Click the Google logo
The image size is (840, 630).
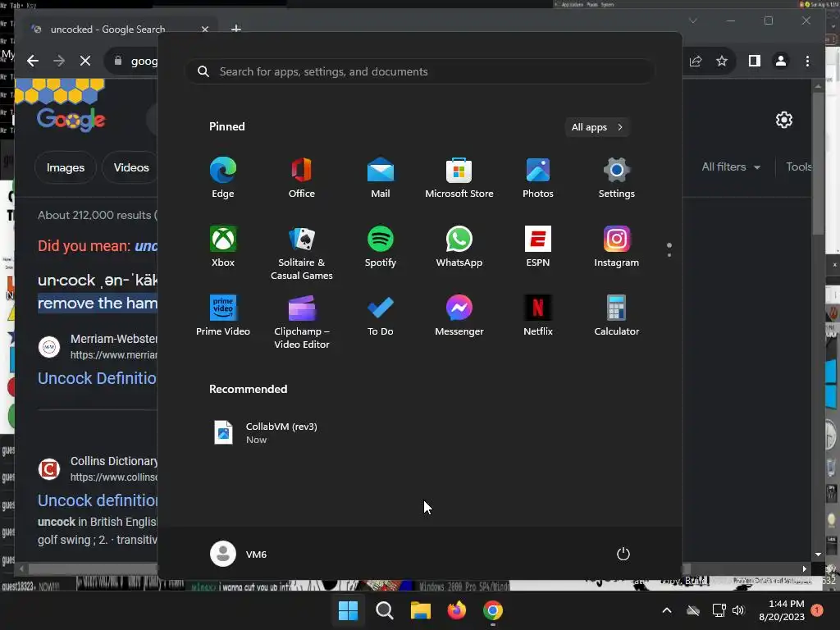pyautogui.click(x=71, y=119)
